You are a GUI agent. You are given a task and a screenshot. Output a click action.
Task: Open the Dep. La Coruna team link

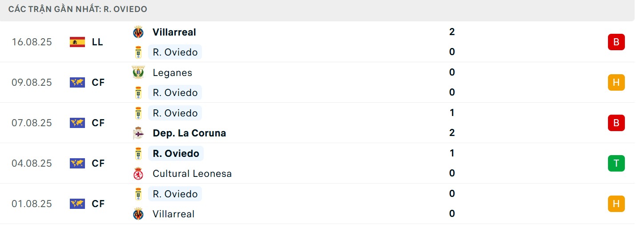click(189, 133)
